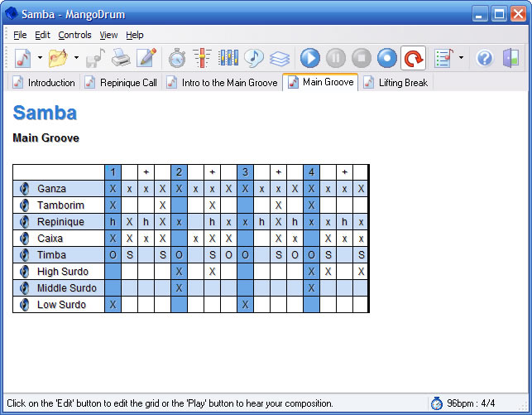
Task: Click the Print icon
Action: click(x=121, y=58)
